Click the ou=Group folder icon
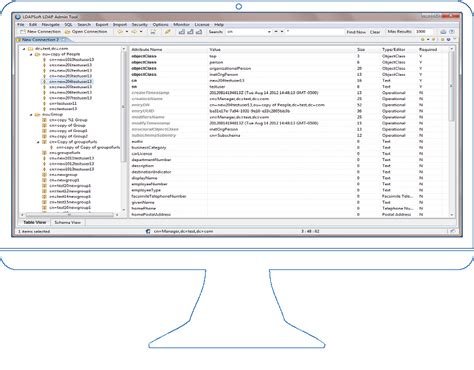 (x=37, y=114)
